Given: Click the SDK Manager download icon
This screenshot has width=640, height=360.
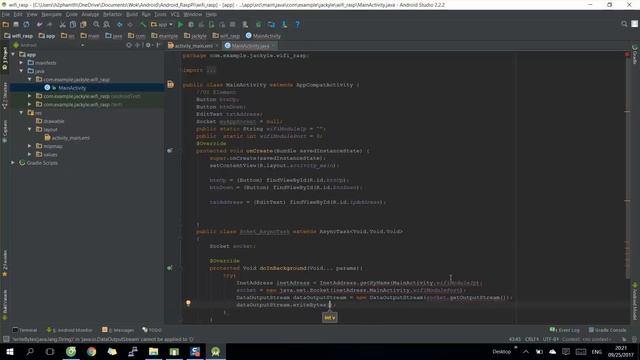Looking at the screenshot, I should point(284,24).
